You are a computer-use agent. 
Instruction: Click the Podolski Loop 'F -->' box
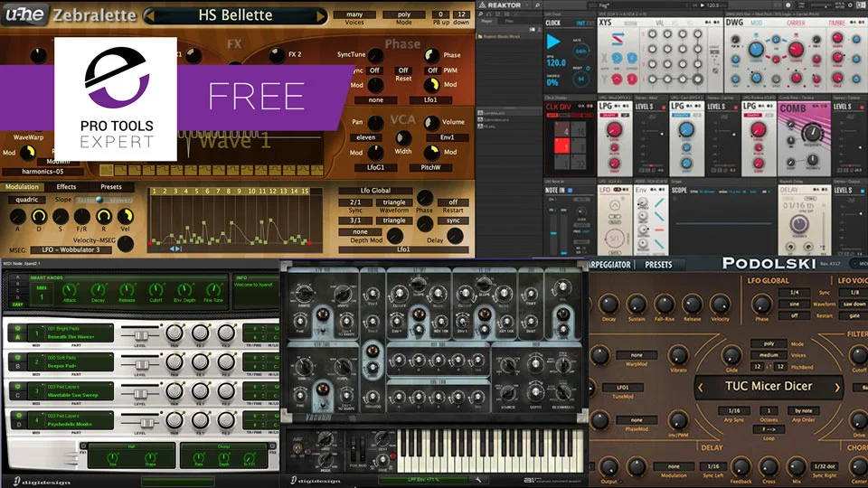pos(769,429)
